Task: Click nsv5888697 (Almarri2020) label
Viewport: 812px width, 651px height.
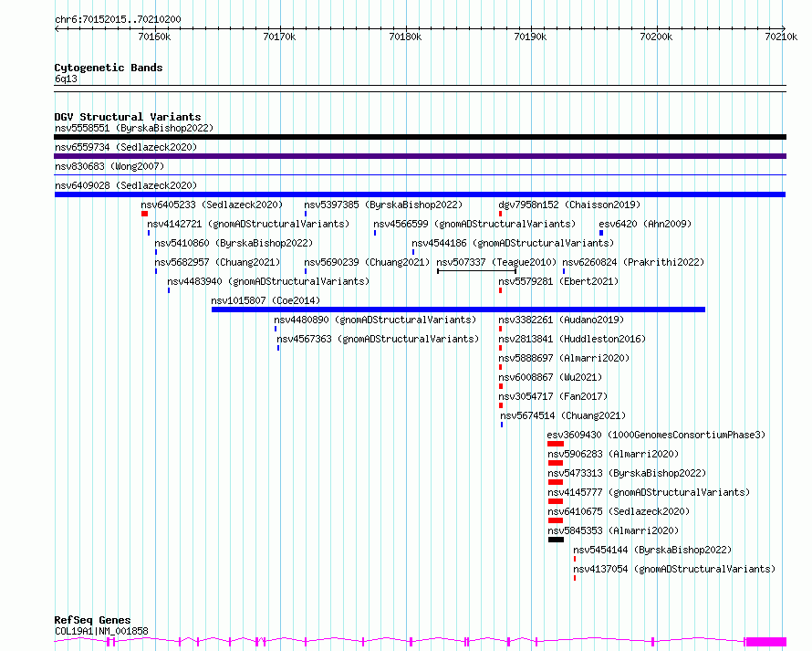Action: click(x=564, y=358)
